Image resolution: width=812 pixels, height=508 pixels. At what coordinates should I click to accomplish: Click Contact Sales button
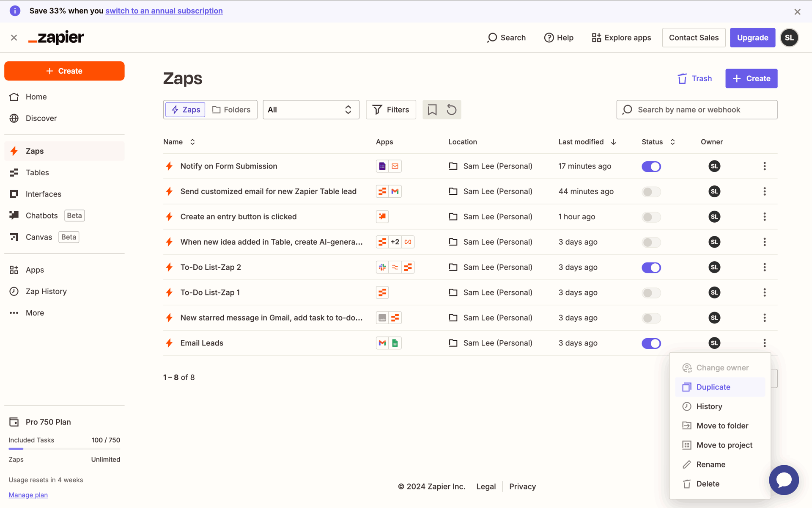(x=694, y=38)
